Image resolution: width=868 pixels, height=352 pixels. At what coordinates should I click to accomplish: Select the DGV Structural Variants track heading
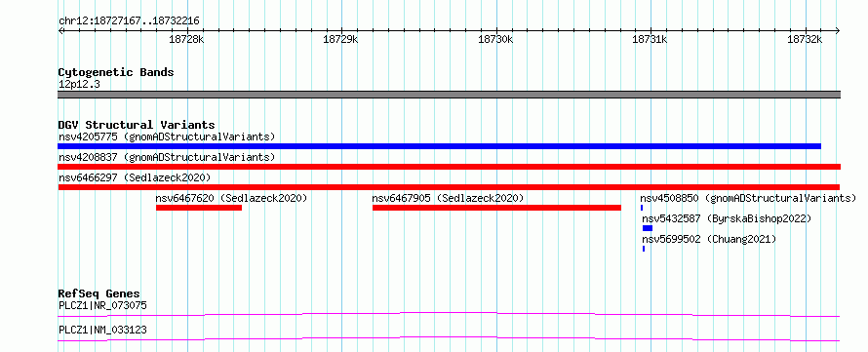pyautogui.click(x=137, y=125)
